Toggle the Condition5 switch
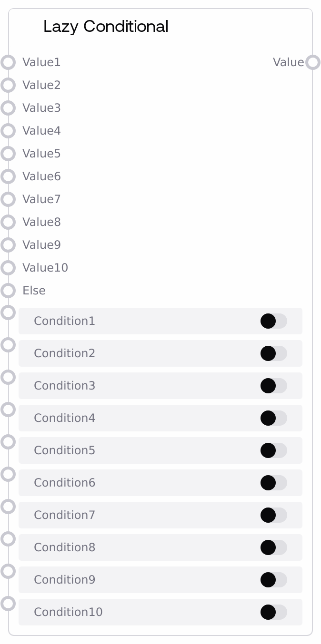 tap(273, 450)
